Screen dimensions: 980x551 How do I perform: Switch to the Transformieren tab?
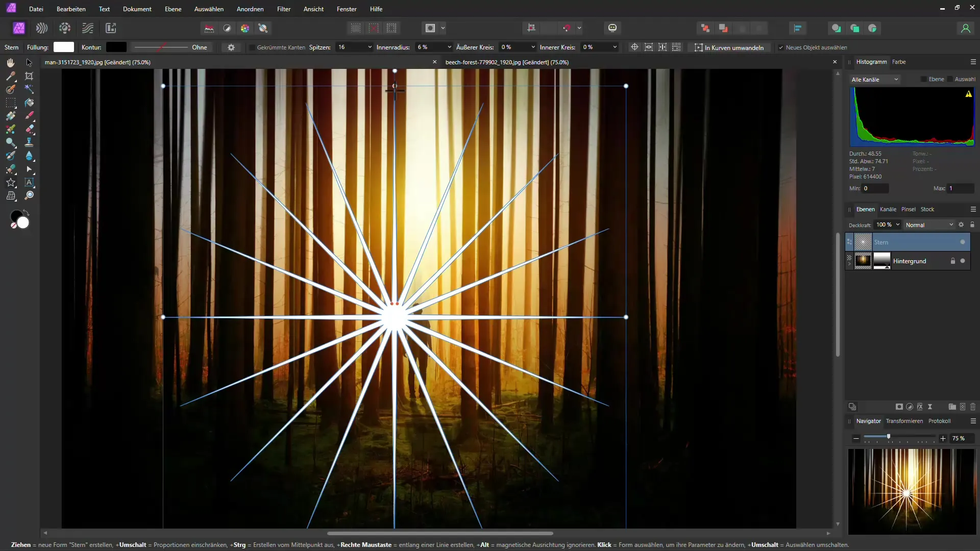(904, 421)
